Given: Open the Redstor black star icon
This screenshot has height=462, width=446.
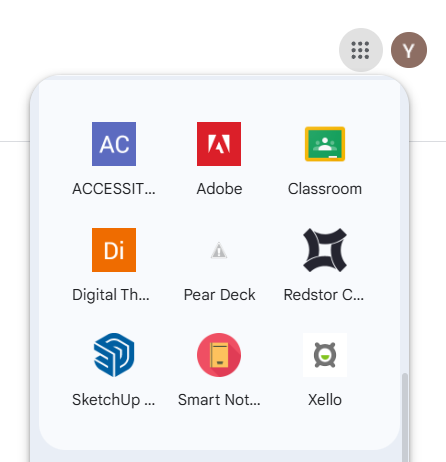Looking at the screenshot, I should point(325,250).
